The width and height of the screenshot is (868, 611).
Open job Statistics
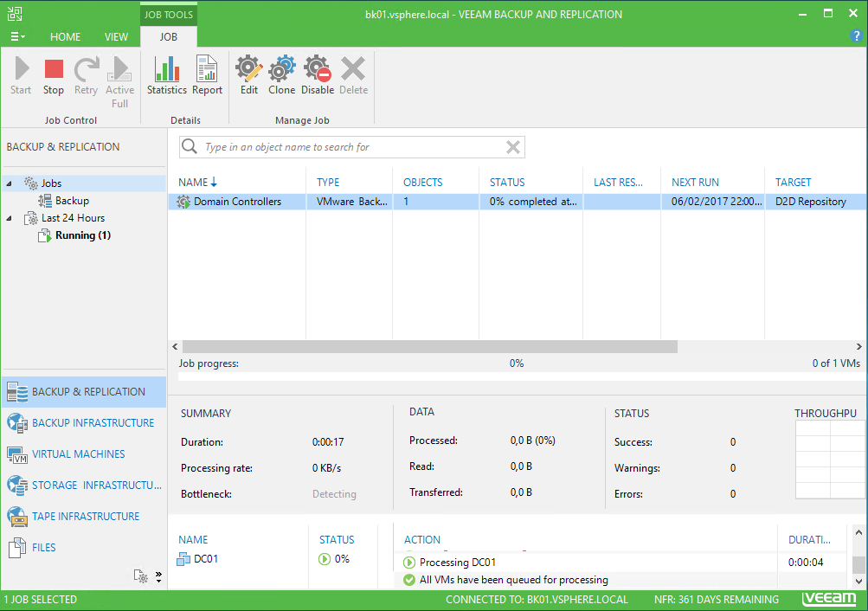[x=167, y=76]
